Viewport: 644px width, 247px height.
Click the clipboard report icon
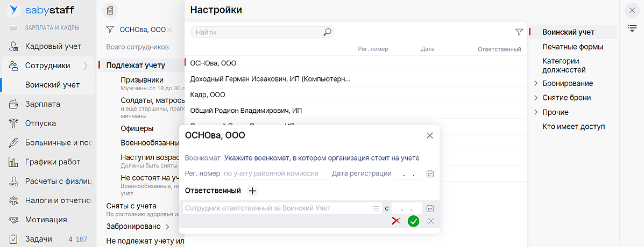(110, 10)
